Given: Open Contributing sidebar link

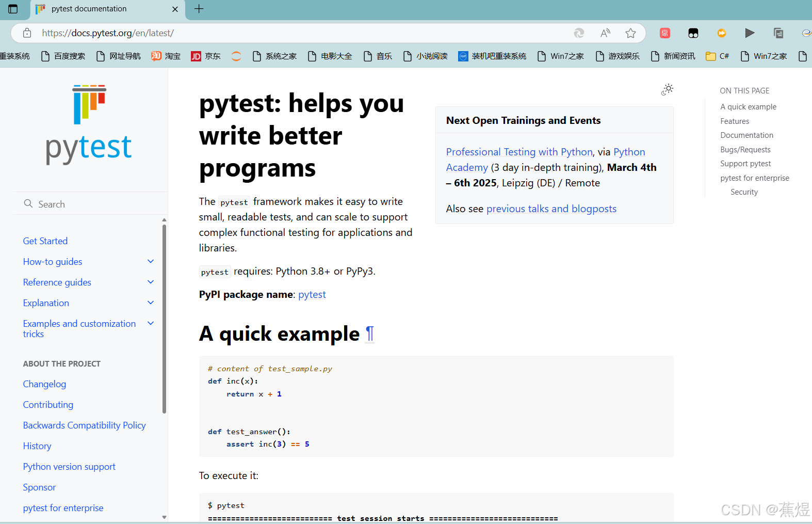Looking at the screenshot, I should [48, 405].
